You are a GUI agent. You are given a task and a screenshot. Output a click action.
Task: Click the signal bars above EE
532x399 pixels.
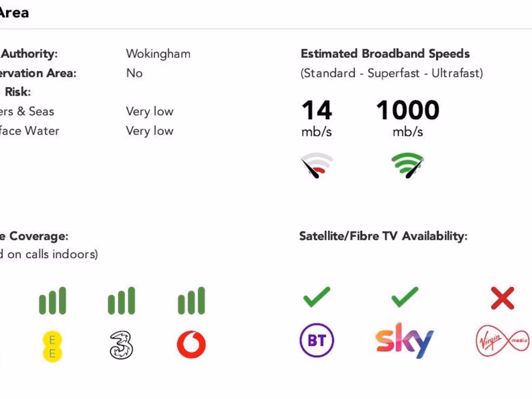pos(52,301)
